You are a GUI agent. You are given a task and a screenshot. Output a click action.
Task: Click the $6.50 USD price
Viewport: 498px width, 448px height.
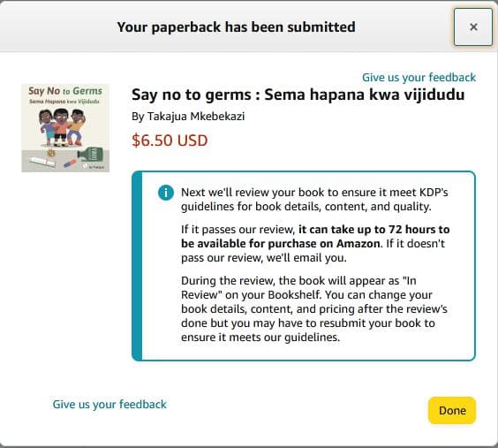click(x=170, y=140)
